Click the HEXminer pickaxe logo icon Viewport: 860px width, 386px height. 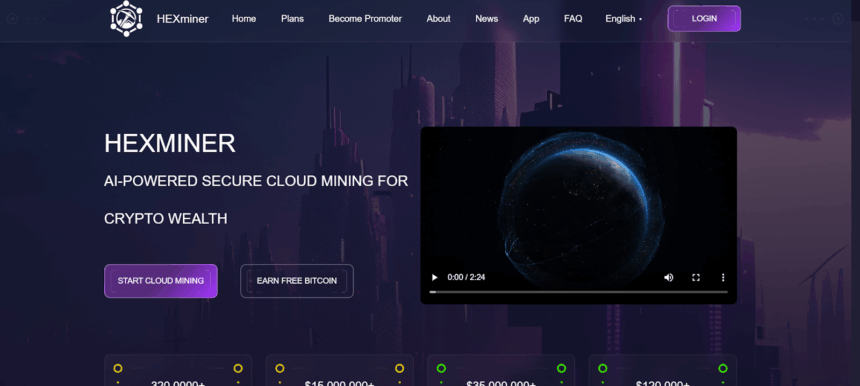126,19
